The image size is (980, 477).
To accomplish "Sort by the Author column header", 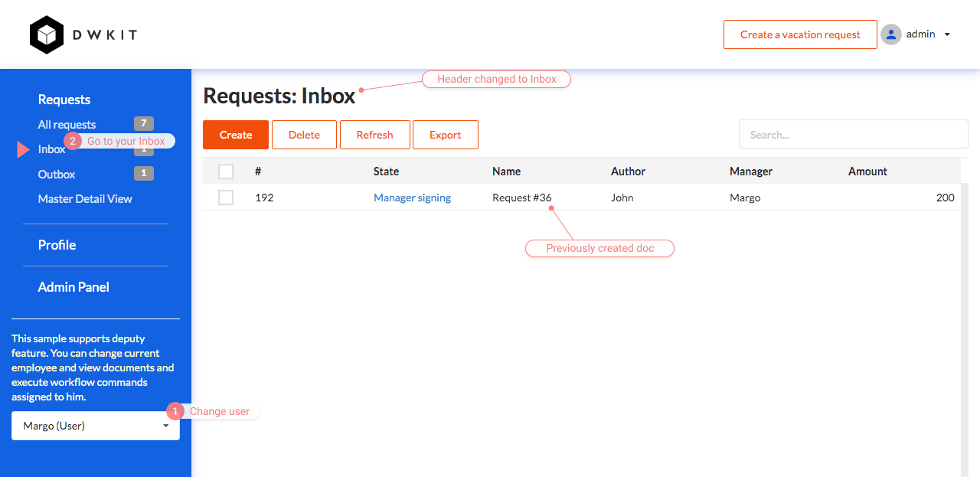I will click(x=628, y=172).
